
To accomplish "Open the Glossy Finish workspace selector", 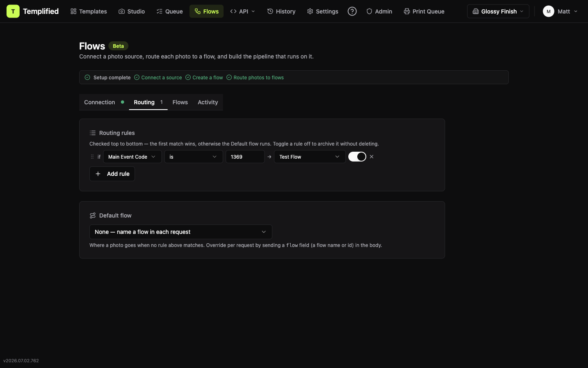I will tap(498, 11).
